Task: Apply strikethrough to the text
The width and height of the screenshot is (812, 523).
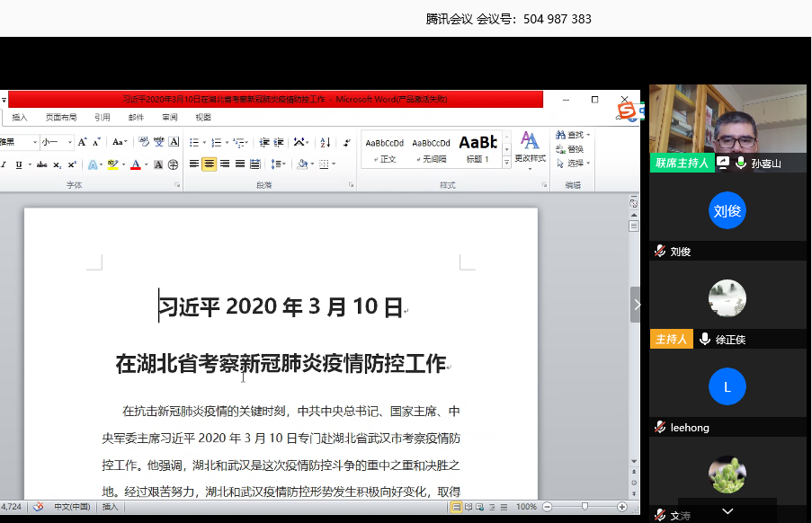Action: (x=41, y=164)
